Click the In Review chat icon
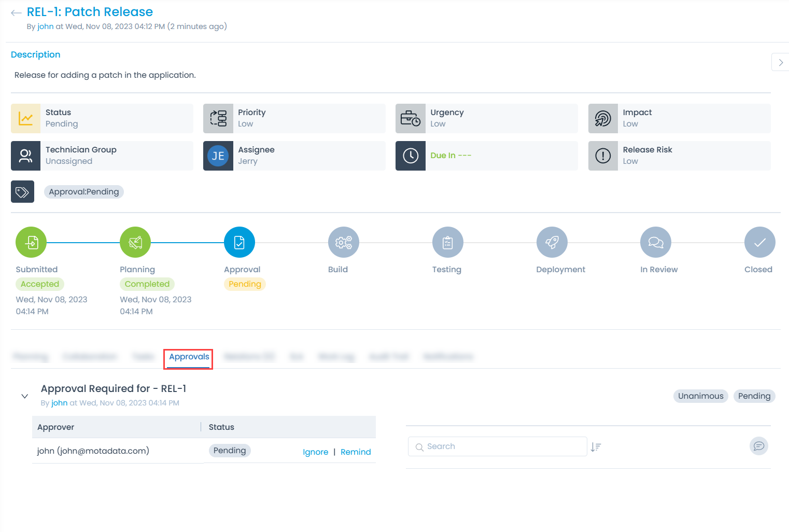Viewport: 789px width, 532px height. click(x=656, y=242)
